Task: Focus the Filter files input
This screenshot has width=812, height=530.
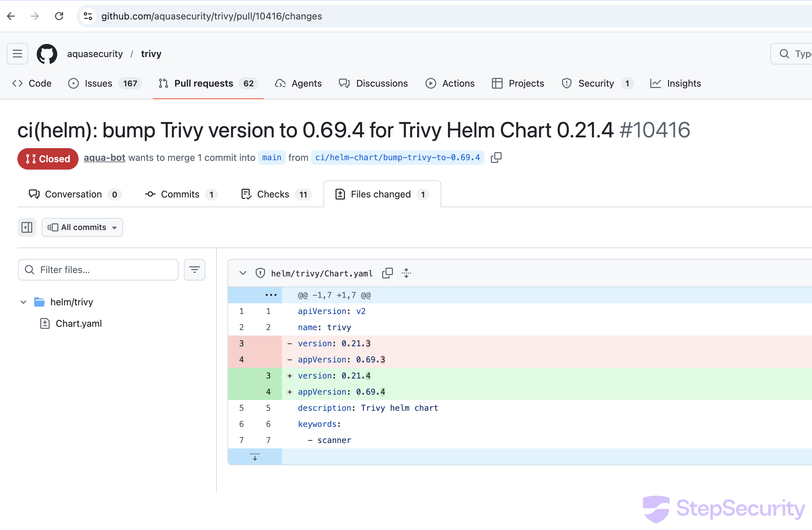Action: (x=102, y=270)
